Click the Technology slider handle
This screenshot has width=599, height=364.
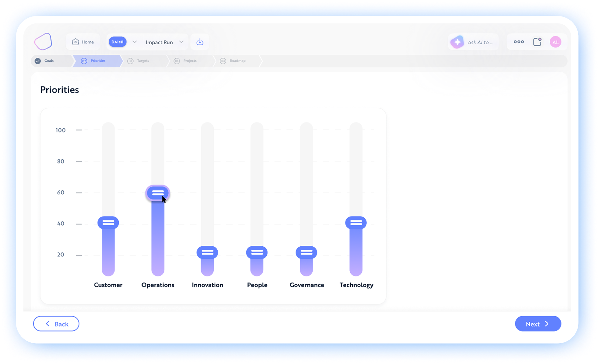(x=356, y=223)
